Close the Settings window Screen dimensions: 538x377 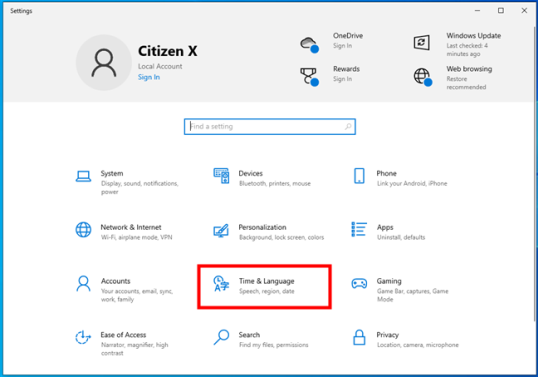524,11
